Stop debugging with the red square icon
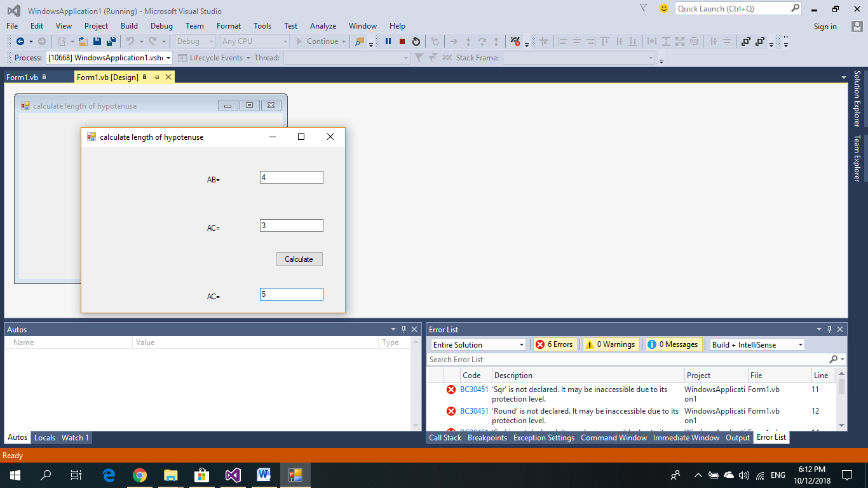The image size is (868, 488). coord(402,41)
